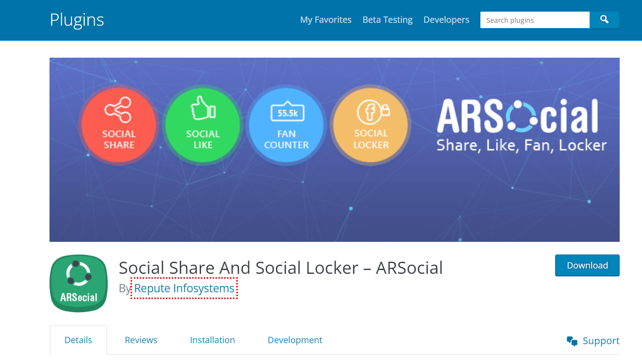642x364 pixels.
Task: Click the Download button
Action: pyautogui.click(x=587, y=265)
